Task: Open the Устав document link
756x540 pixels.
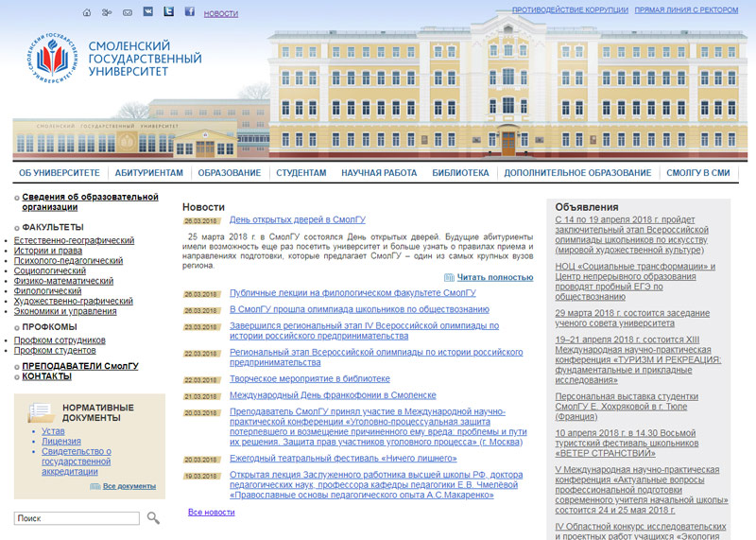Action: click(53, 431)
